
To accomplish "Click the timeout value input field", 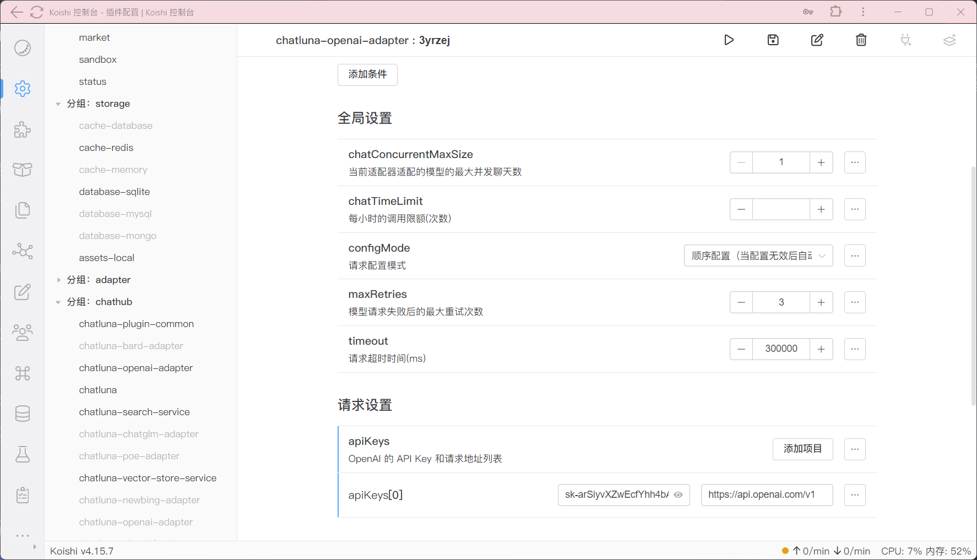I will point(781,349).
